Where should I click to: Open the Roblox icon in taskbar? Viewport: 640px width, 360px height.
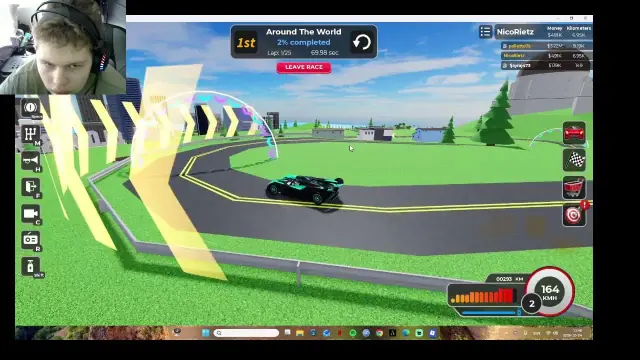coord(433,333)
